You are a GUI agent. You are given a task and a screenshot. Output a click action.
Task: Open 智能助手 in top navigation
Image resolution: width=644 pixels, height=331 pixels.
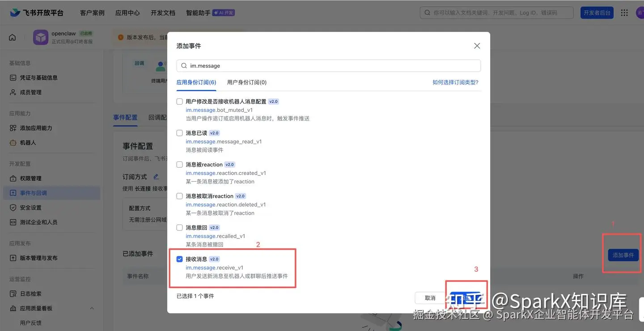point(198,13)
